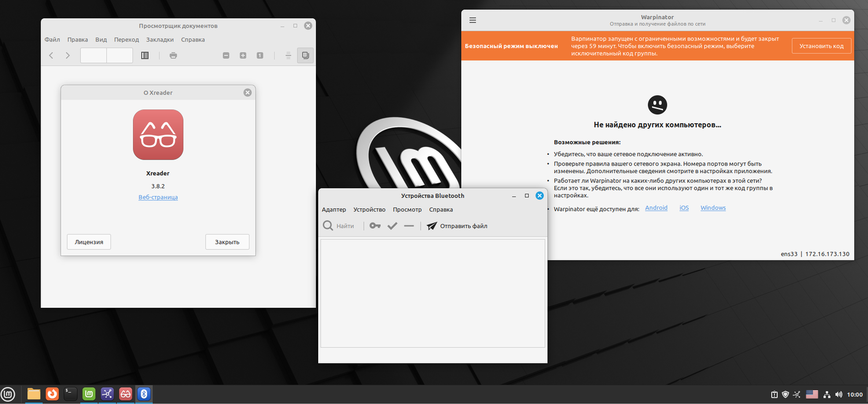Switch to Xreader via taskbar icon
This screenshot has width=868, height=404.
click(125, 394)
